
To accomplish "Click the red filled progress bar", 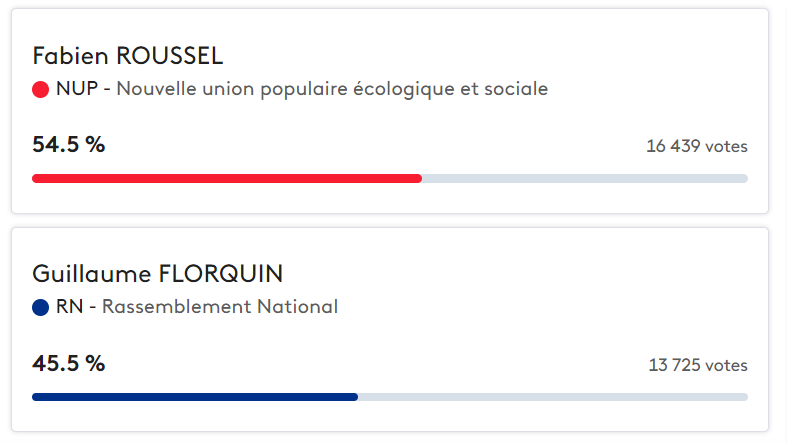I will click(227, 179).
